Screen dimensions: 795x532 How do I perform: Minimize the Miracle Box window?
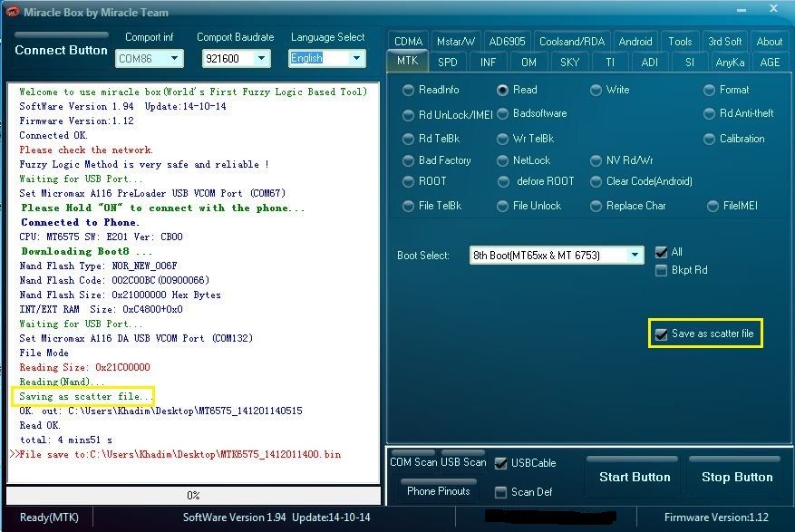click(742, 10)
